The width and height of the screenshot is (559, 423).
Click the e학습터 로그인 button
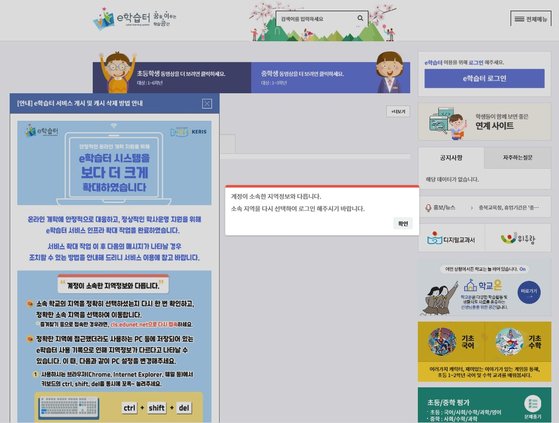pyautogui.click(x=484, y=78)
